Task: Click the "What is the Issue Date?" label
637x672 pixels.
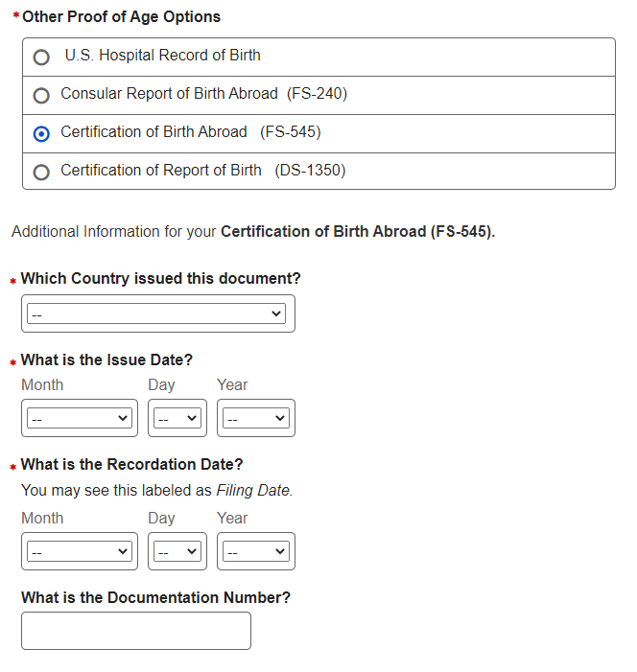Action: [106, 360]
